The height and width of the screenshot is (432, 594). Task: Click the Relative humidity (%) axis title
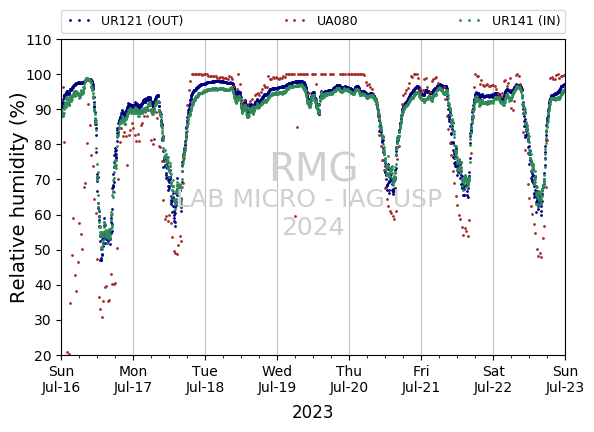[x=17, y=197]
